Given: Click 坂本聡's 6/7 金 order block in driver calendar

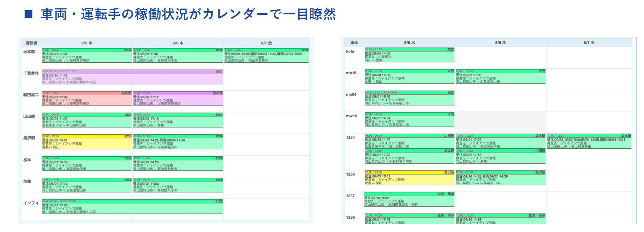Looking at the screenshot, I should [x=266, y=56].
